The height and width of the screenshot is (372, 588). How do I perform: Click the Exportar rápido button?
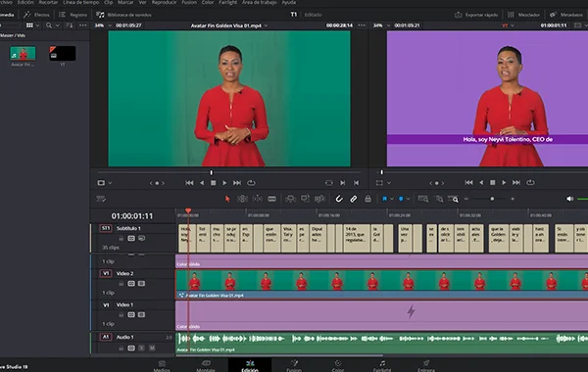pyautogui.click(x=476, y=15)
